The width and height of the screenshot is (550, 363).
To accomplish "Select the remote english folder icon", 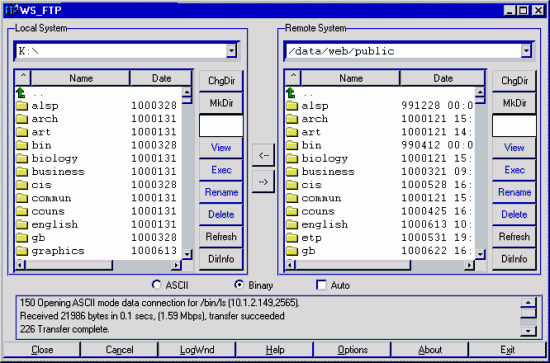I will click(292, 224).
